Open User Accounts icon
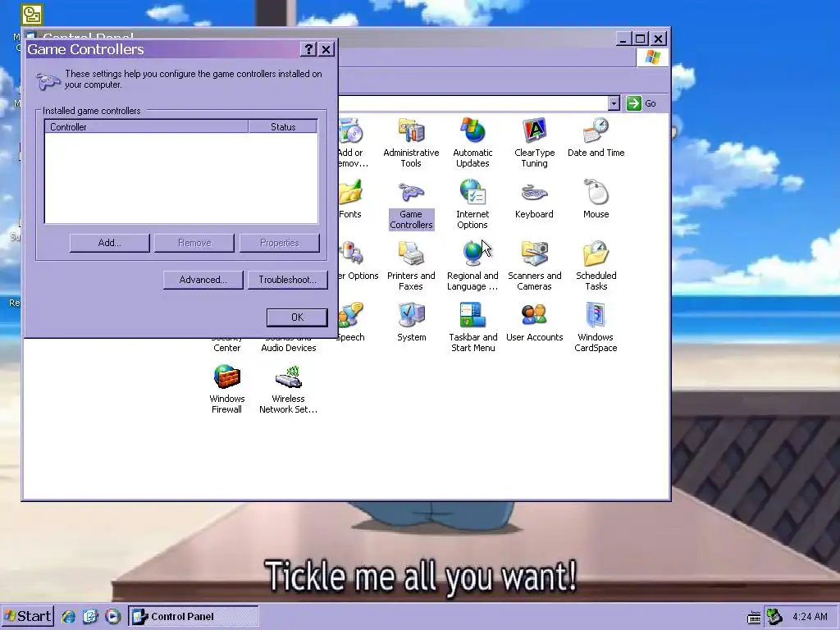Image resolution: width=840 pixels, height=630 pixels. [x=534, y=322]
